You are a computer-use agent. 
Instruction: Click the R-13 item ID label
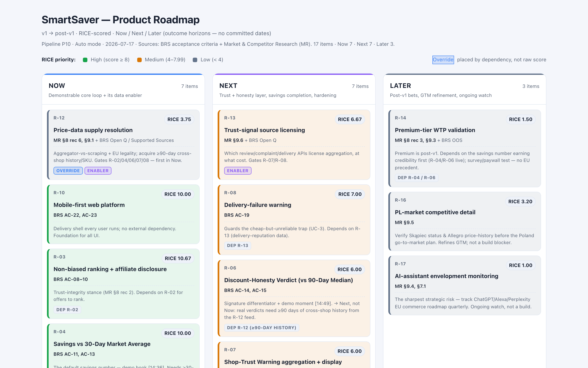pos(230,118)
